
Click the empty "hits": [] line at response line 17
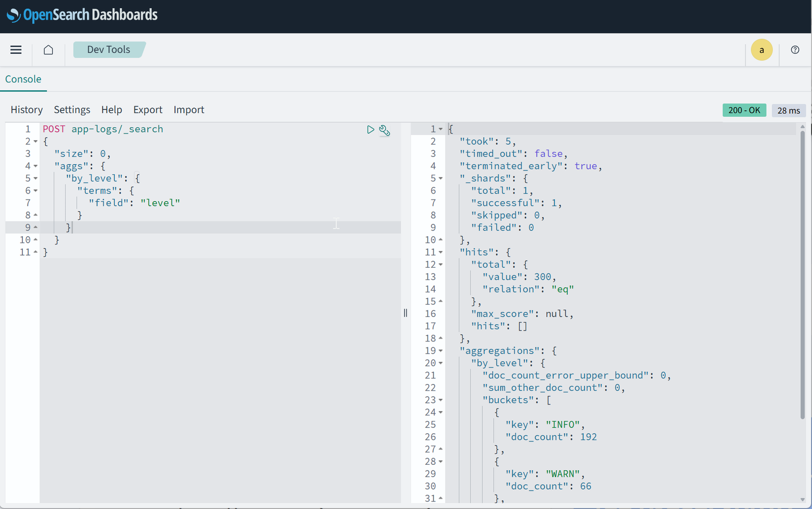click(499, 326)
